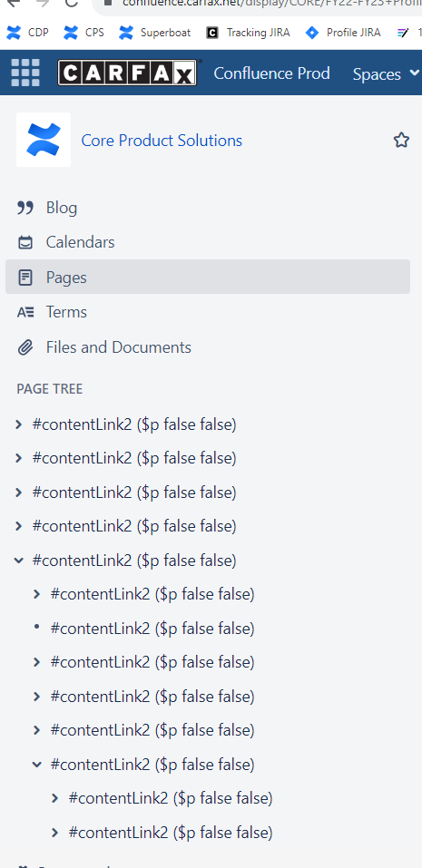422x868 pixels.
Task: Click the Terms icon in sidebar
Action: coord(25,312)
